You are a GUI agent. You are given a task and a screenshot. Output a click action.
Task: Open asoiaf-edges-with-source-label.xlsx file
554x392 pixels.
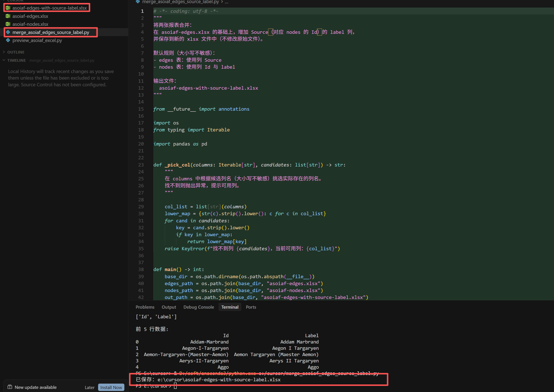click(x=50, y=8)
